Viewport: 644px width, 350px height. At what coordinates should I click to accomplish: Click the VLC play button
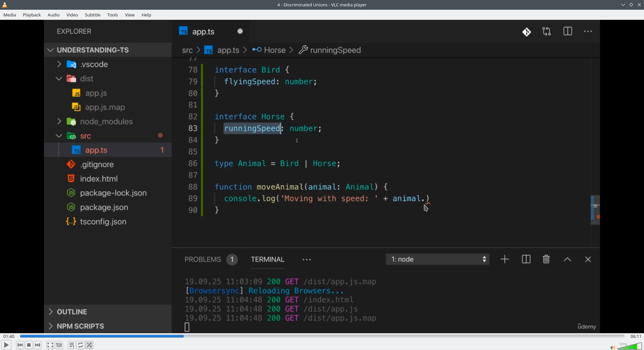pyautogui.click(x=6, y=345)
